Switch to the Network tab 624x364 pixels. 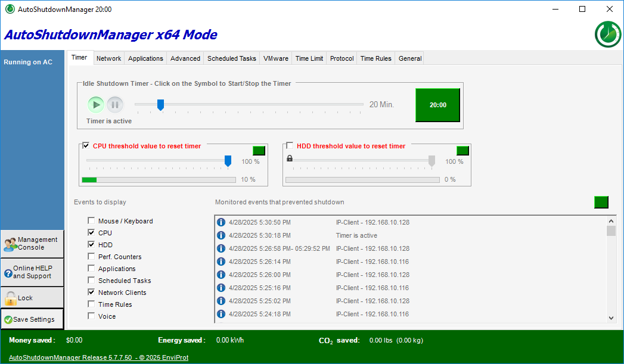pos(108,58)
